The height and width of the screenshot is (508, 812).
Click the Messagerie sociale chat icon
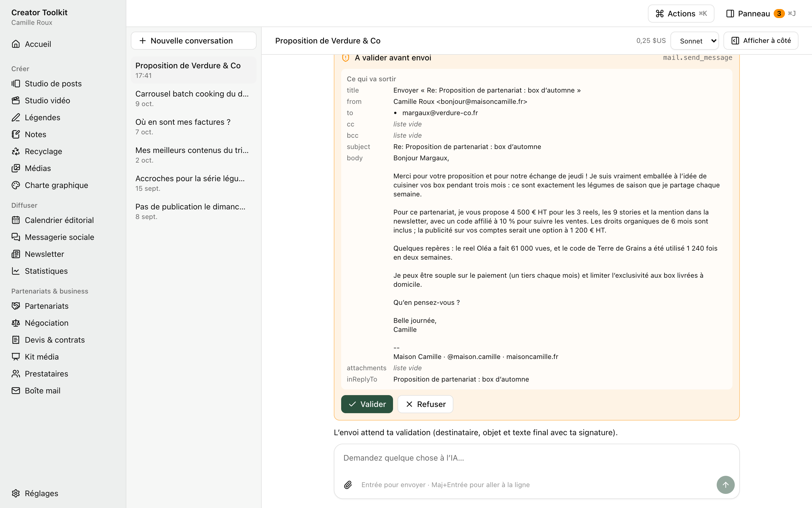[x=16, y=237]
